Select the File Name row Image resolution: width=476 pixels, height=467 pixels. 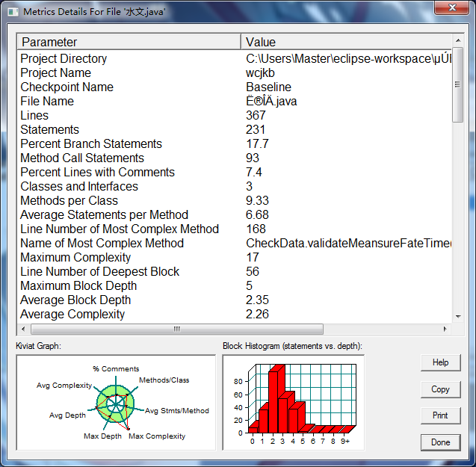(235, 101)
